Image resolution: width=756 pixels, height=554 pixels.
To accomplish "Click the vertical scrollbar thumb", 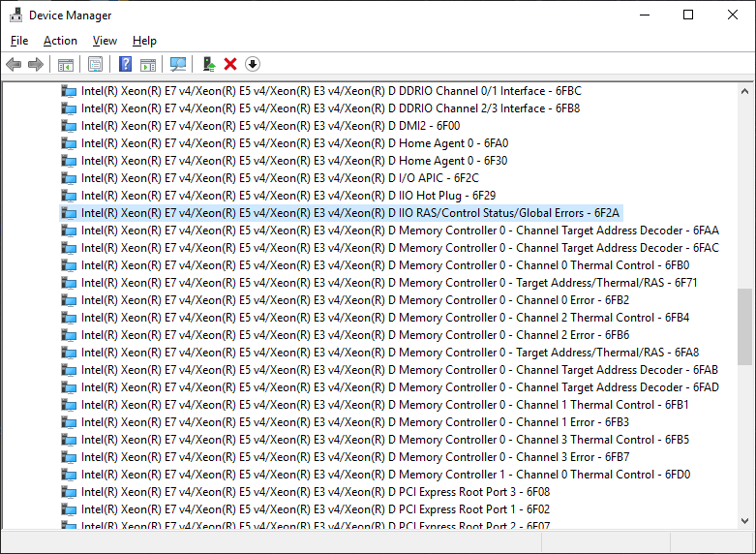I will click(745, 326).
